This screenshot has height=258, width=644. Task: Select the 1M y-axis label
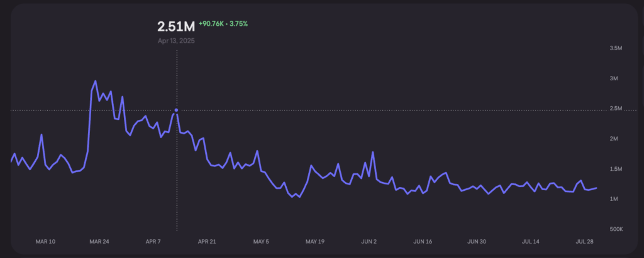tap(616, 199)
